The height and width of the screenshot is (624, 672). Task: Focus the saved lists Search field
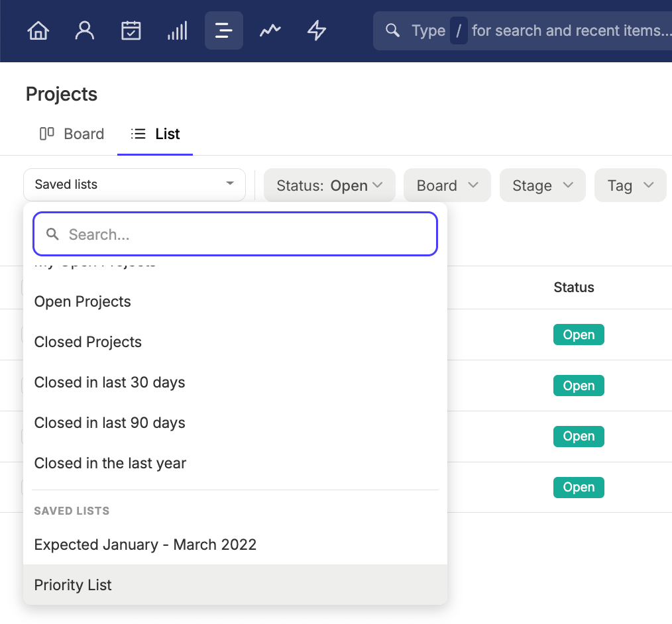pyautogui.click(x=235, y=234)
